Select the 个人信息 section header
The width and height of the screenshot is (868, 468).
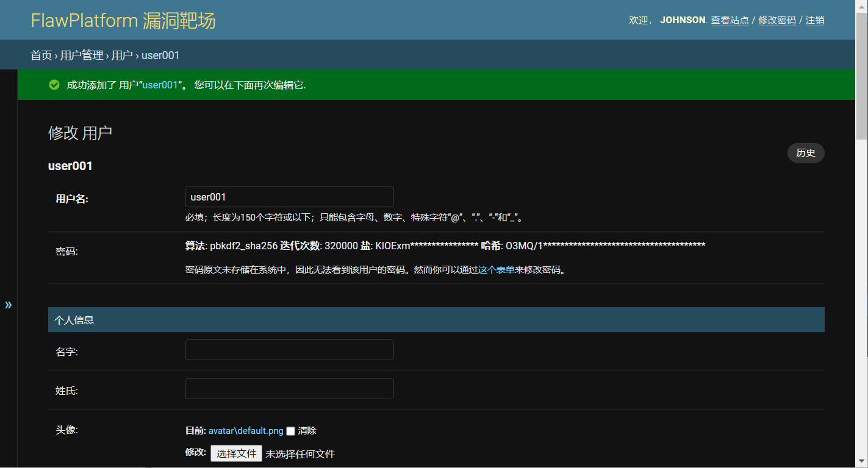point(436,320)
